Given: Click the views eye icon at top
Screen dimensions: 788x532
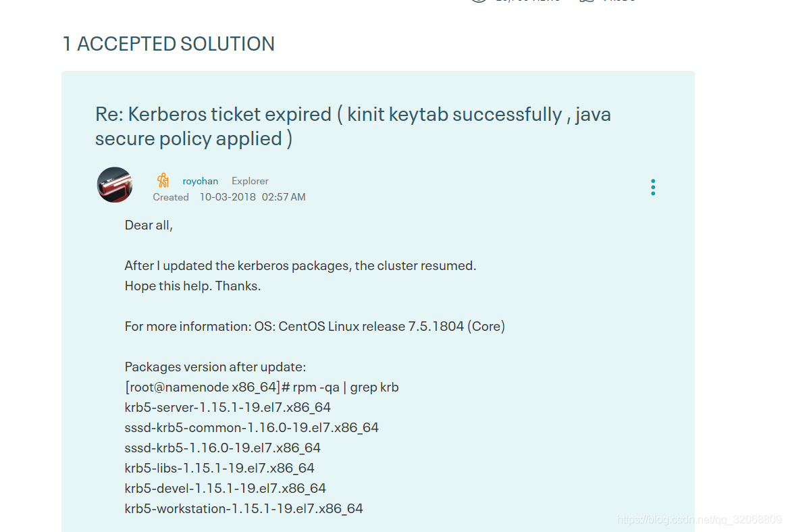Looking at the screenshot, I should [x=479, y=1].
